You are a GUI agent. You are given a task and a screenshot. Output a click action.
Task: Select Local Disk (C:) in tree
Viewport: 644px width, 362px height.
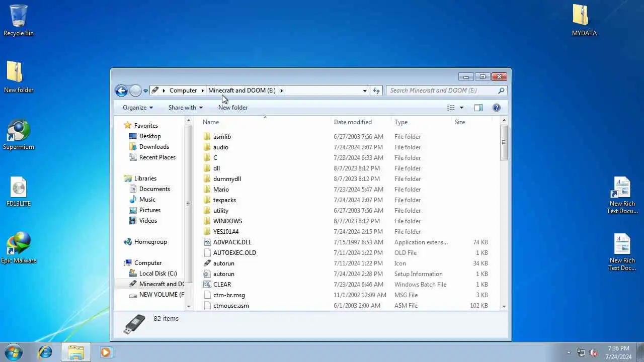pos(158,274)
